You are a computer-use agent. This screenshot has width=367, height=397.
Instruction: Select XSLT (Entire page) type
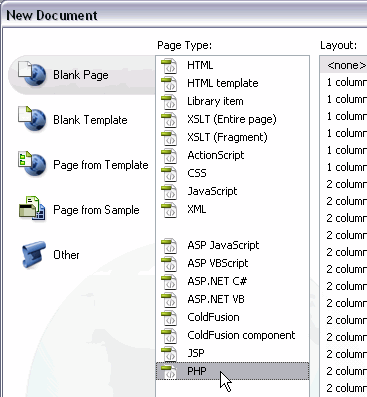point(232,119)
